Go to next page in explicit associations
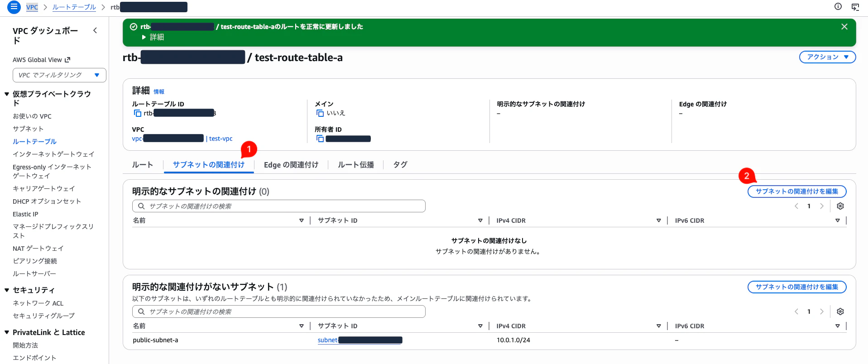This screenshot has height=364, width=868. [x=821, y=206]
